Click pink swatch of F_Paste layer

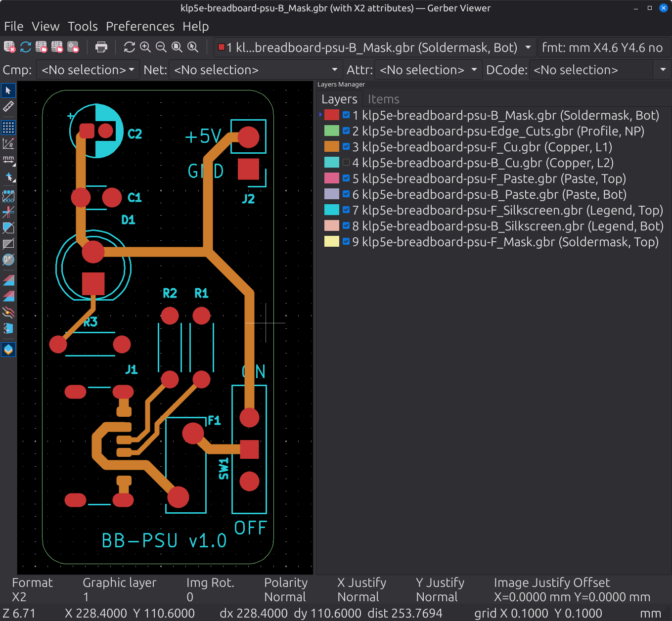coord(331,178)
